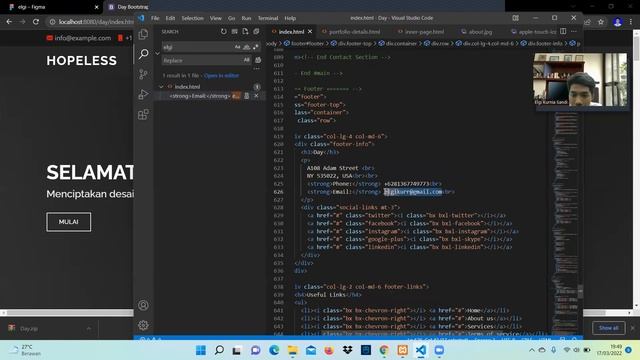Viewport: 640px width, 360px height.
Task: Clear search results in Search panel header
Action: pyautogui.click(x=235, y=31)
